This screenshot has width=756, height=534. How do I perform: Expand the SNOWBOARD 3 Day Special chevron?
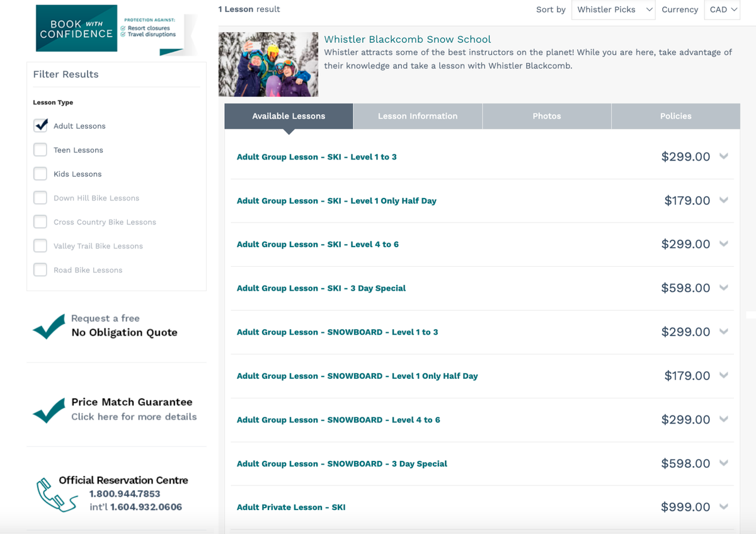723,463
